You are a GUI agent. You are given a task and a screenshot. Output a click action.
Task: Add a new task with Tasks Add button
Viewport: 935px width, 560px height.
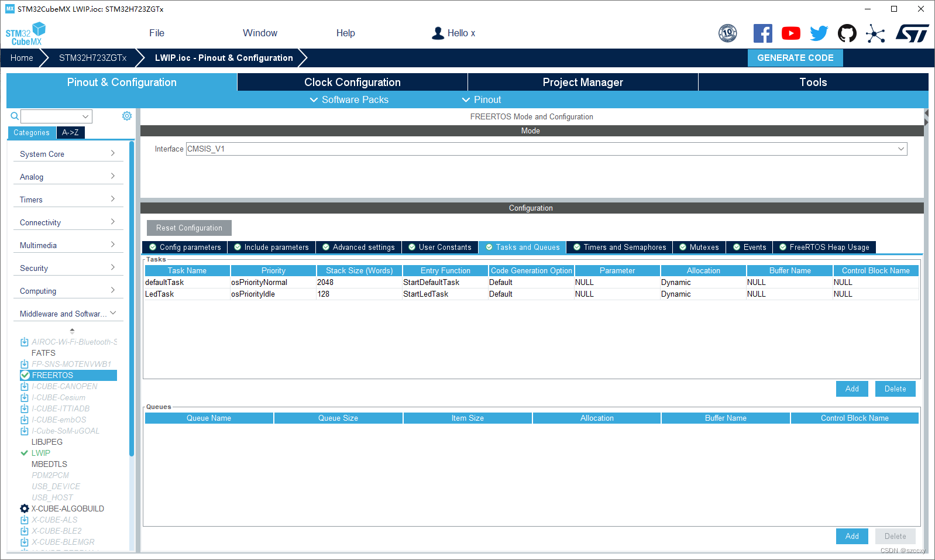[x=852, y=389]
